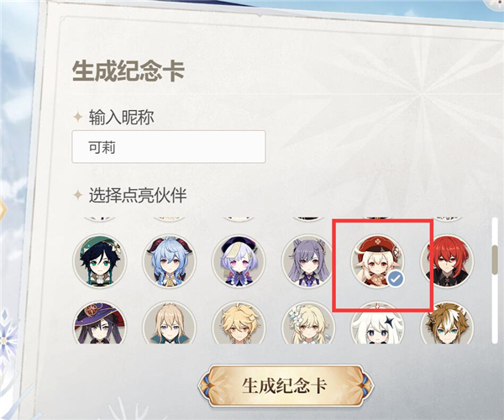
Task: Select the purple twin-bun hair girl avatar
Action: tap(308, 261)
